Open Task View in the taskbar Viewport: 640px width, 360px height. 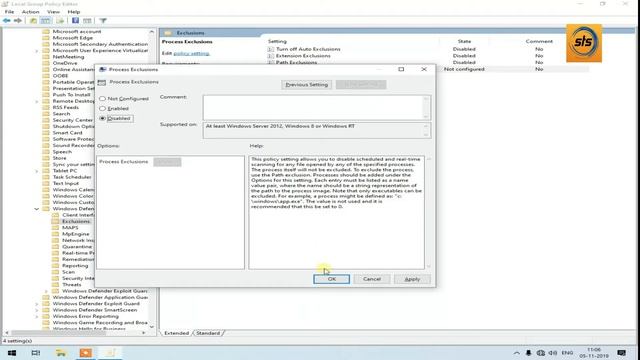click(x=36, y=353)
